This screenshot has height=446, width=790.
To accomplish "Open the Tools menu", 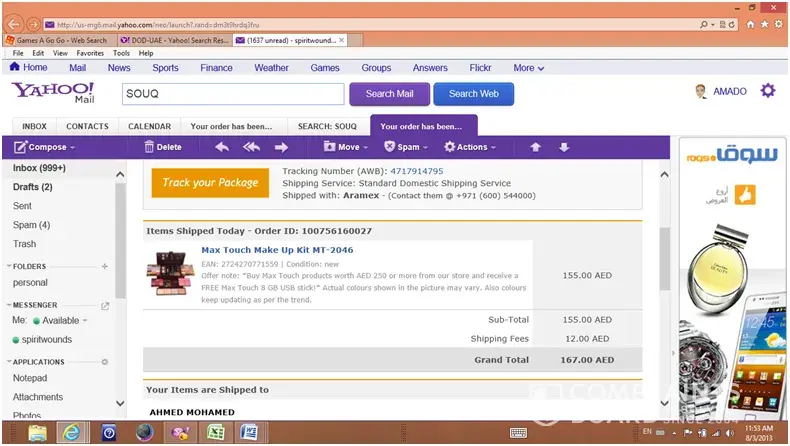I will (x=121, y=53).
